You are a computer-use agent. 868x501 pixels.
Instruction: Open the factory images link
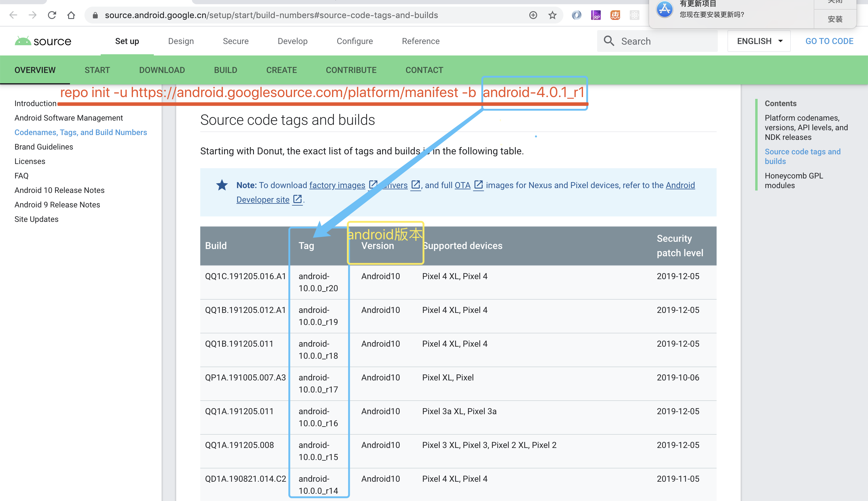coord(337,185)
